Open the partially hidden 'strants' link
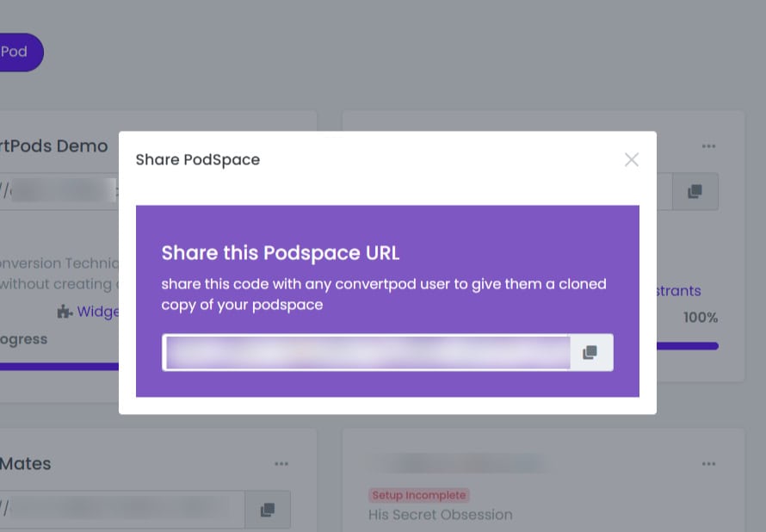Screen dimensions: 766x532 (678, 291)
